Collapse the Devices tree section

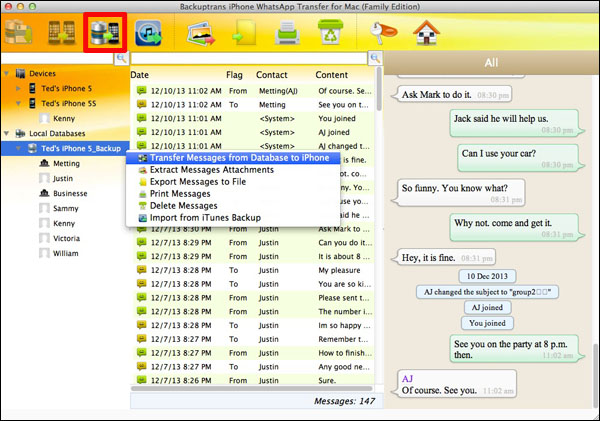8,74
